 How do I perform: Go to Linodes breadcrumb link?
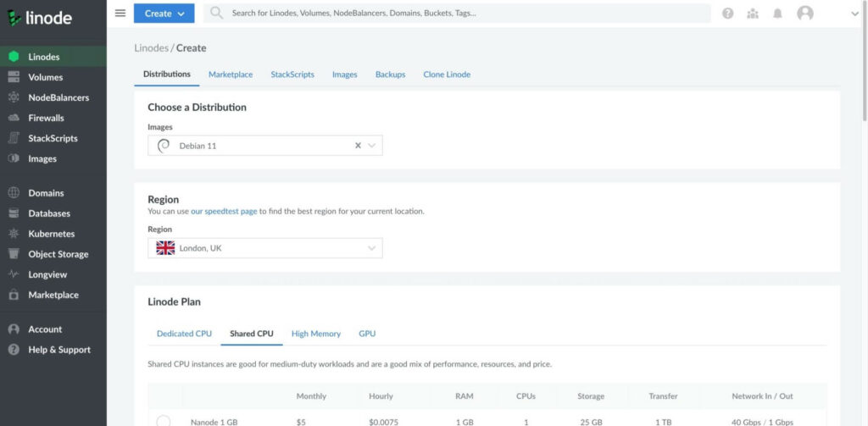(151, 48)
